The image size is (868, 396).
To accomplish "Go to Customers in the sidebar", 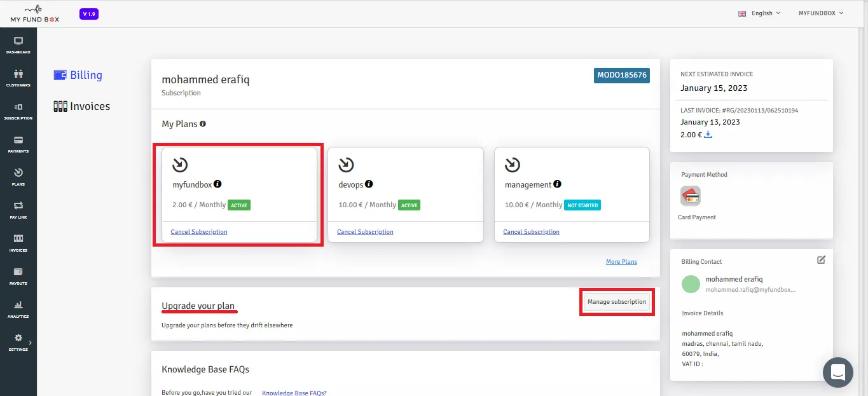I will [18, 78].
